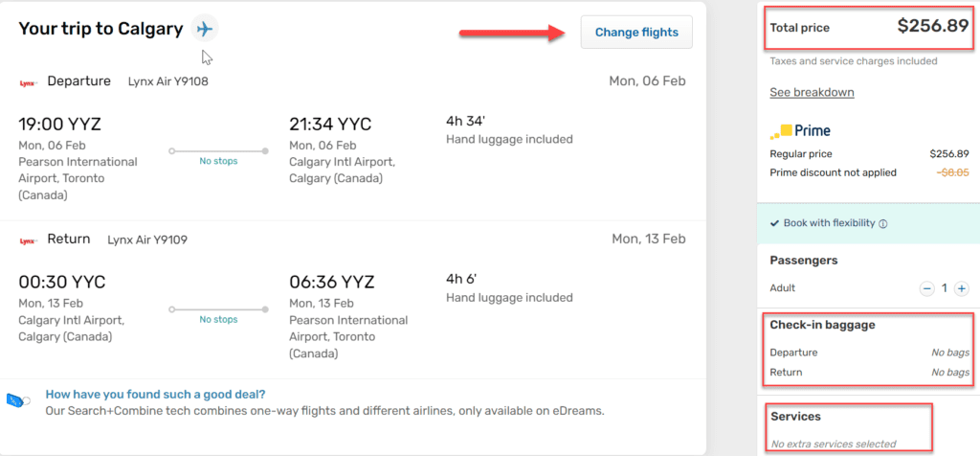980x456 pixels.
Task: Click the Lynx logo next to Departure
Action: pyautogui.click(x=28, y=82)
